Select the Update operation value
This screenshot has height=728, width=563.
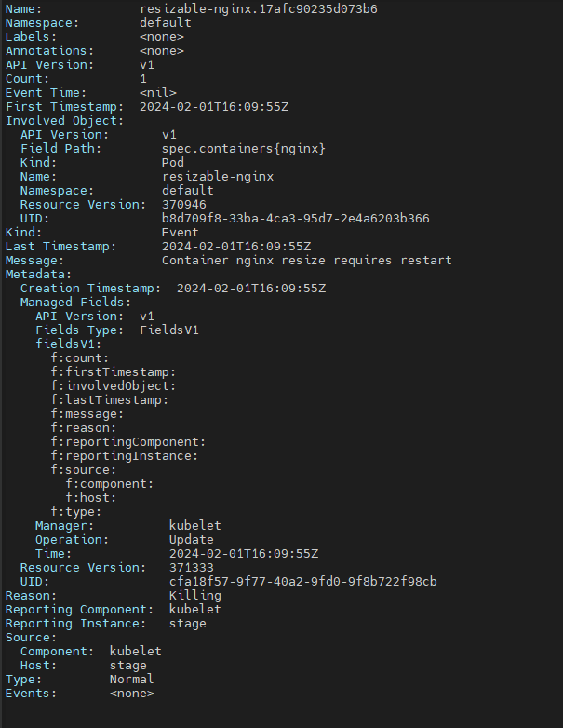click(191, 539)
